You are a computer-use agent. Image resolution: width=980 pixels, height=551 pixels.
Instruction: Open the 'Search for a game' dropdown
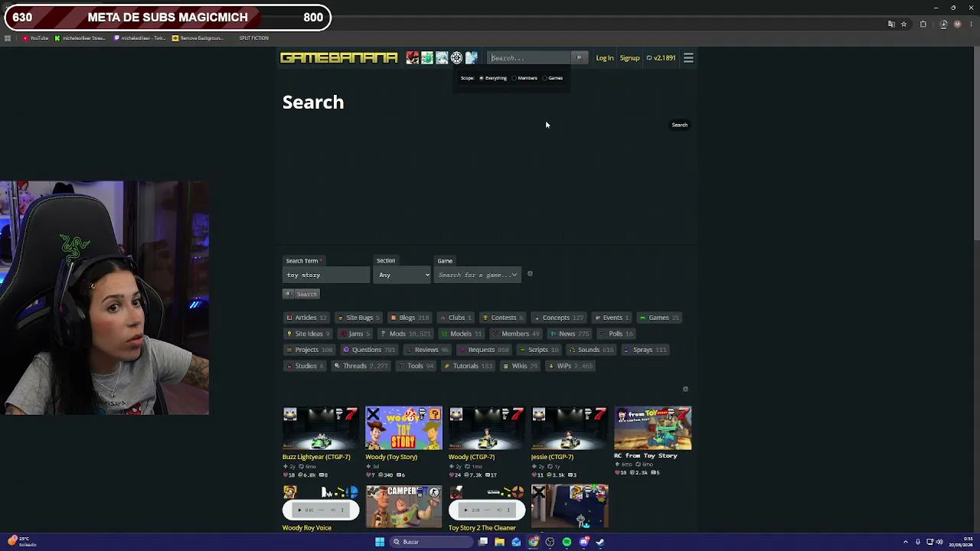click(478, 275)
